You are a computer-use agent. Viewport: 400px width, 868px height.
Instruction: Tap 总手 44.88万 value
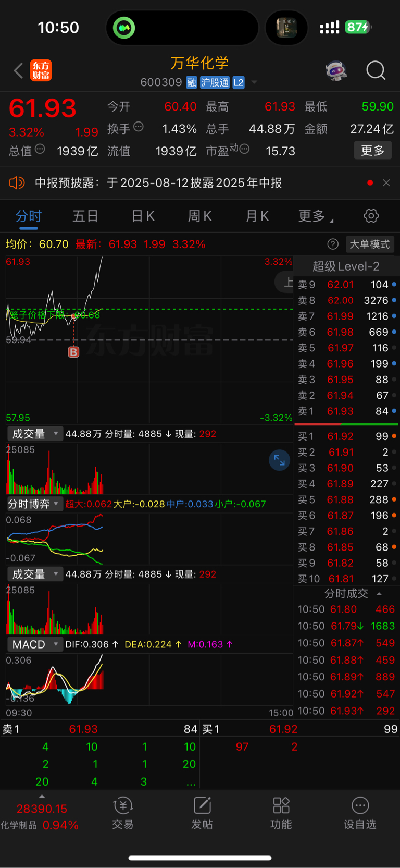pos(272,129)
